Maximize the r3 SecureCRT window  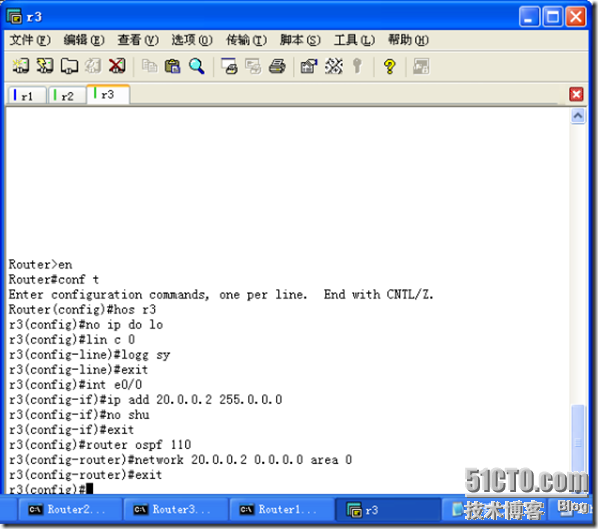[x=553, y=17]
